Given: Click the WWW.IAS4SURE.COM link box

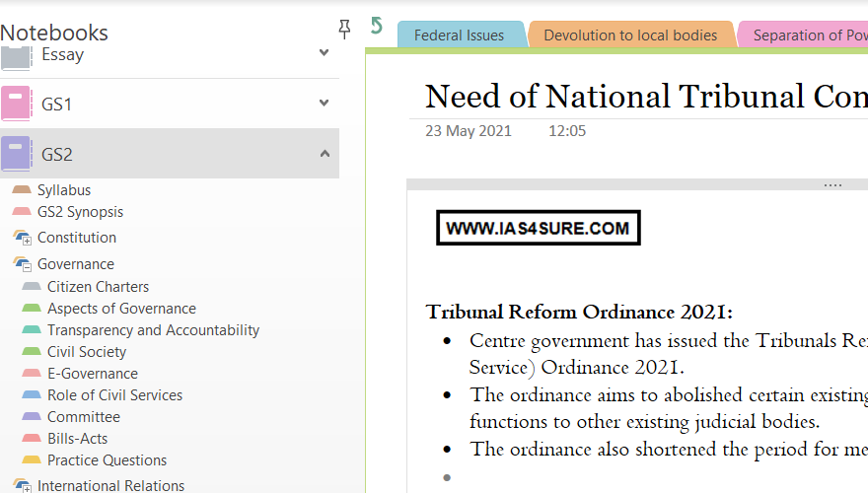Looking at the screenshot, I should (538, 229).
